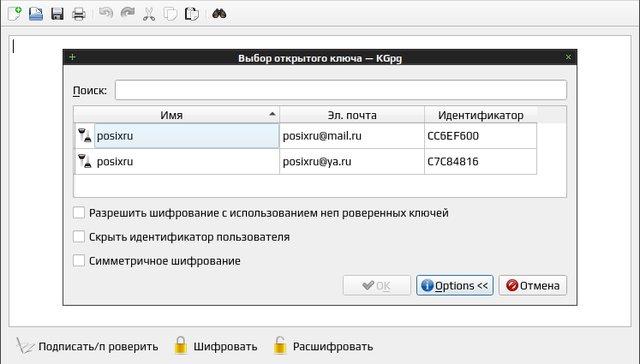Click the Open file toolbar icon
The height and width of the screenshot is (364, 640).
(x=36, y=14)
